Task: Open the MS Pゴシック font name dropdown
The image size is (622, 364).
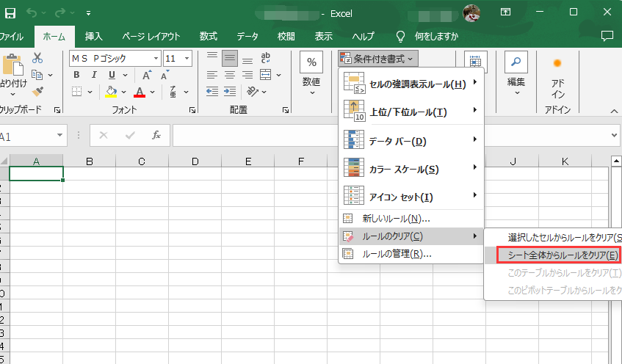Action: 156,58
